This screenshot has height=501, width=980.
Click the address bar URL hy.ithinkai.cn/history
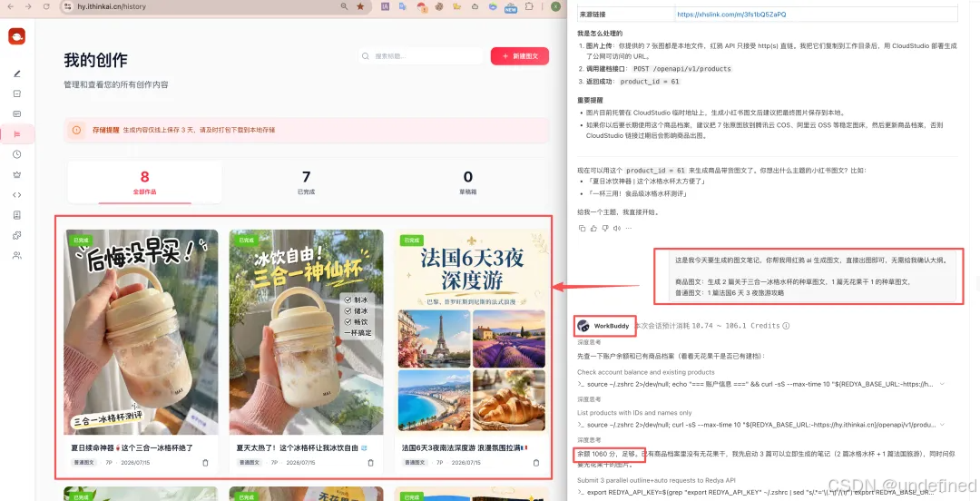tap(112, 6)
